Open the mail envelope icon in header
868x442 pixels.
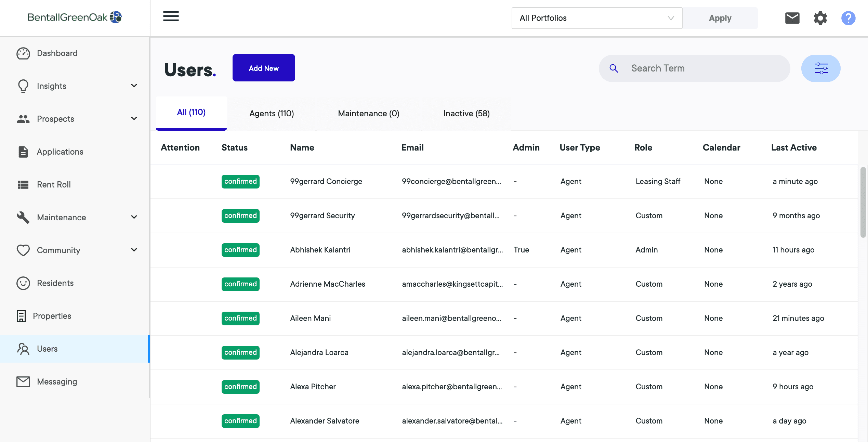click(x=792, y=18)
